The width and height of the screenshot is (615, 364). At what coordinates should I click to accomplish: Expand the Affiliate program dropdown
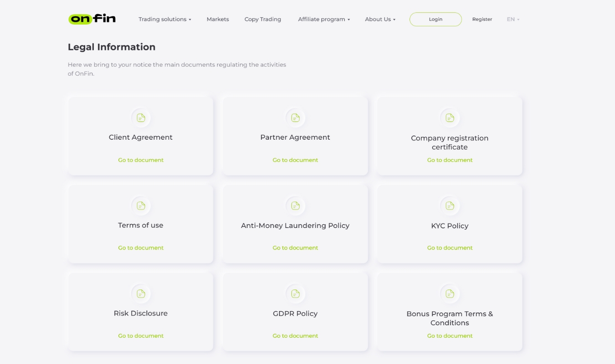pos(324,19)
